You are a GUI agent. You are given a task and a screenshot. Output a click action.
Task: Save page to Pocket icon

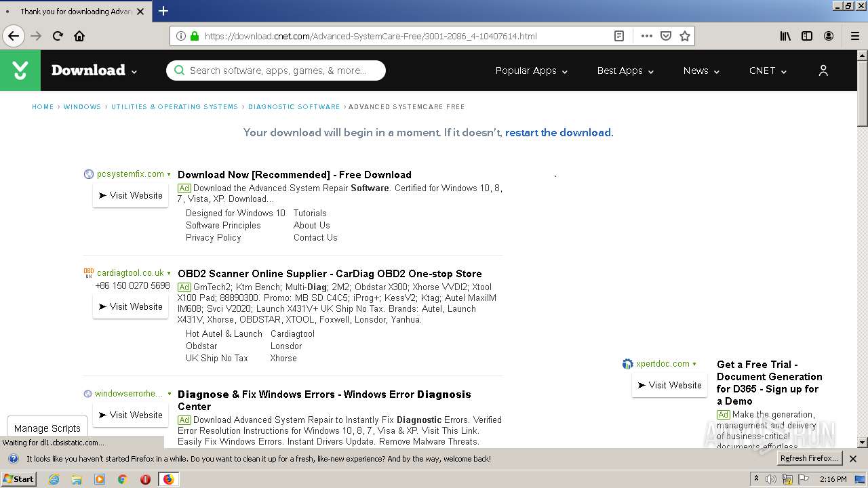pos(666,36)
